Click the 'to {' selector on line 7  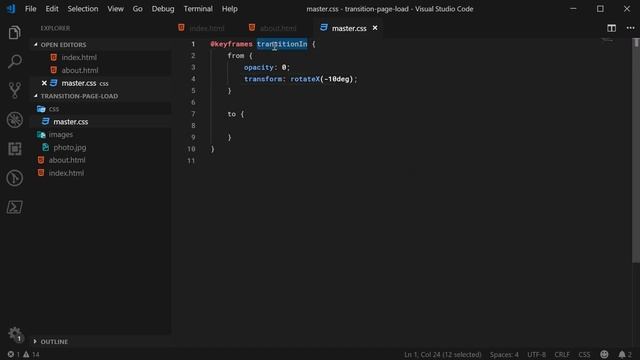point(236,114)
